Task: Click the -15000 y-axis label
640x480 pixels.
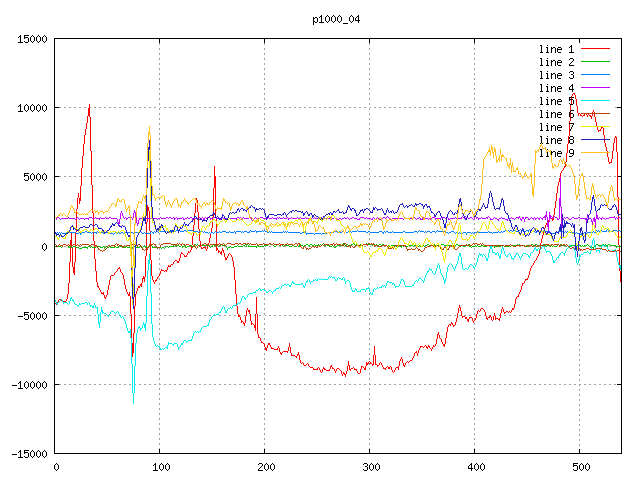Action: tap(27, 454)
